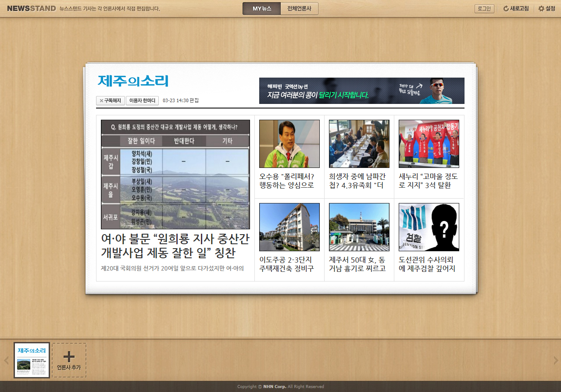Open article 이도주공 2-3단지 주택재건축
The width and height of the screenshot is (561, 392).
coord(286,264)
